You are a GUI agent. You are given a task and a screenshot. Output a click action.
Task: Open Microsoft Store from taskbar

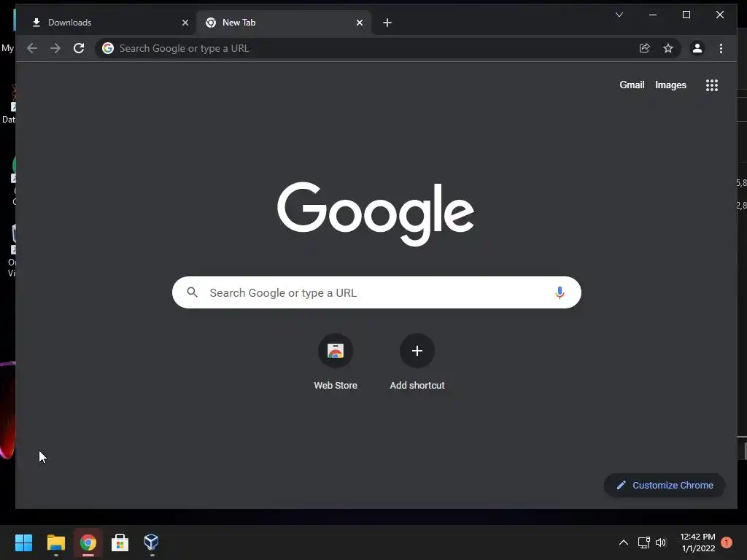[x=120, y=542]
